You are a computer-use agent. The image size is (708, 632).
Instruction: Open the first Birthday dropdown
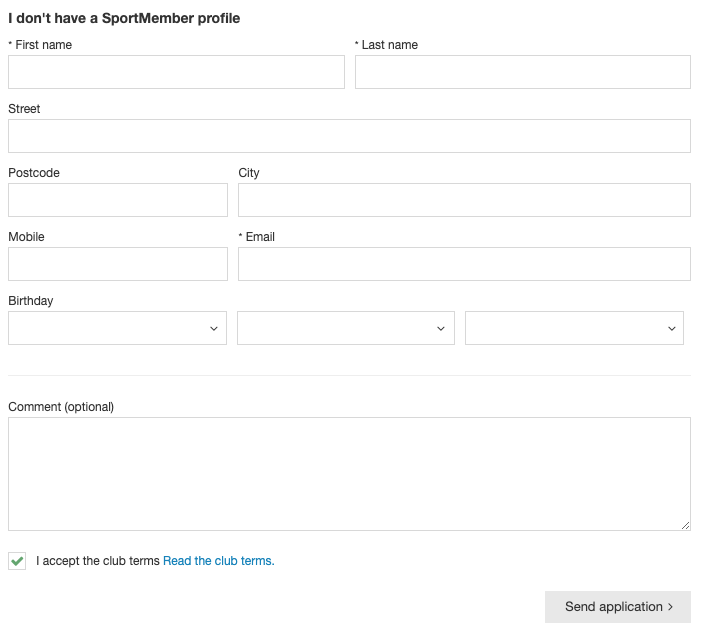[117, 328]
